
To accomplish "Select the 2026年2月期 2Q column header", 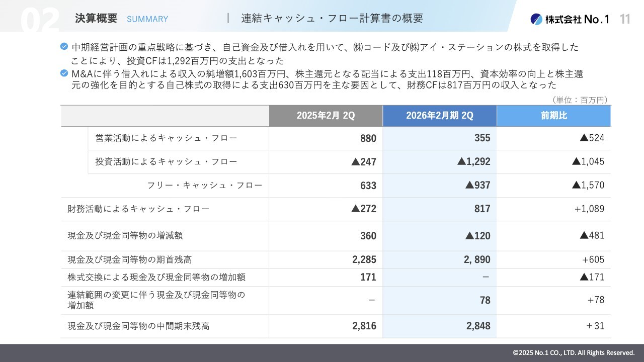I will point(439,116).
